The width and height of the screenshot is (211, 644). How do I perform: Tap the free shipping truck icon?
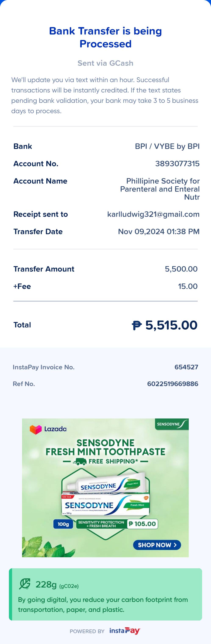(80, 461)
